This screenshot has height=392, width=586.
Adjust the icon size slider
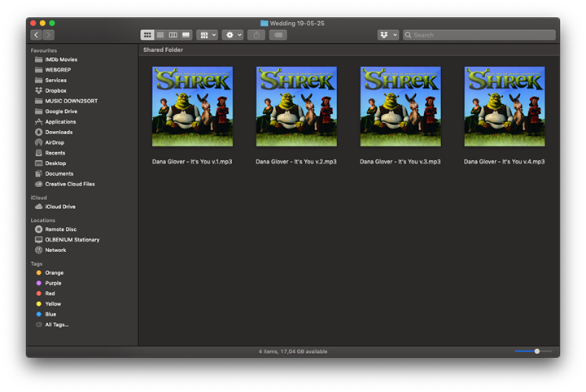tap(536, 351)
